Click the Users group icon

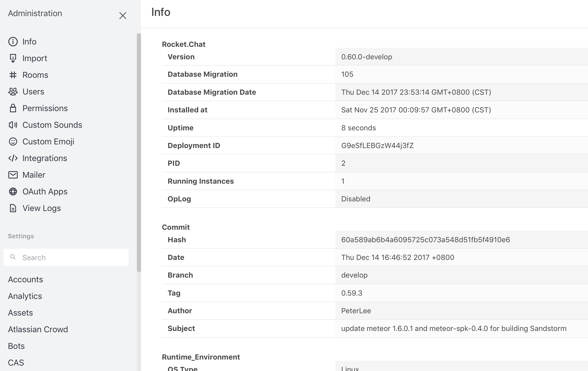pyautogui.click(x=13, y=92)
